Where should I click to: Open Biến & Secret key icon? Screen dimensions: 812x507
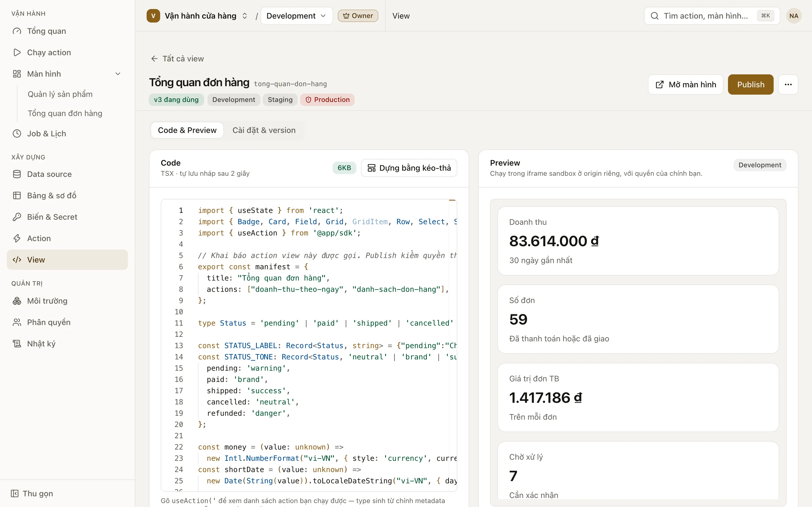[17, 217]
